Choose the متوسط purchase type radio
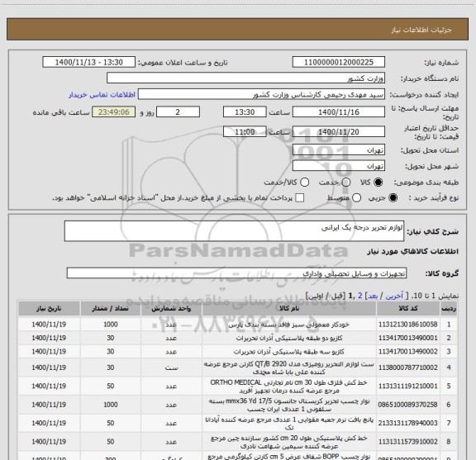 (356, 198)
